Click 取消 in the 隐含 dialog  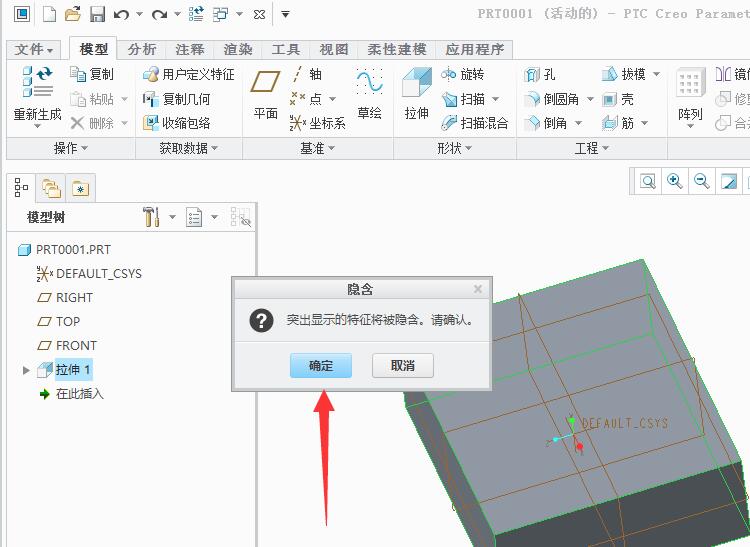(x=403, y=366)
